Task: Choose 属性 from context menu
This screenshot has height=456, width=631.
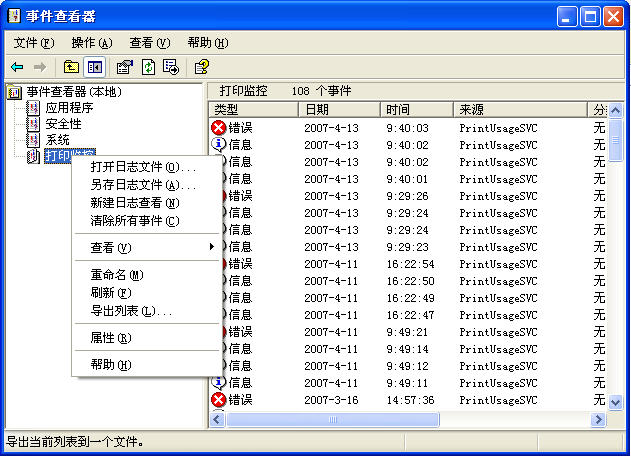Action: 110,338
